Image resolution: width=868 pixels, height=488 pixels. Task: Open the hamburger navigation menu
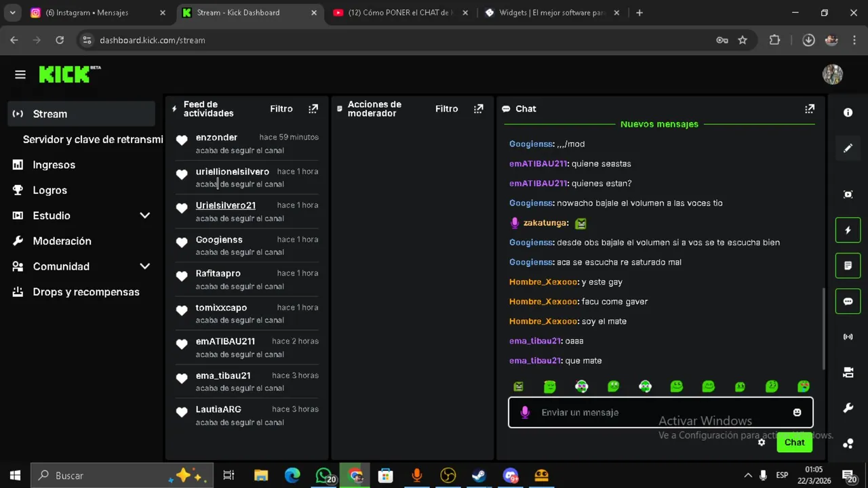[20, 75]
